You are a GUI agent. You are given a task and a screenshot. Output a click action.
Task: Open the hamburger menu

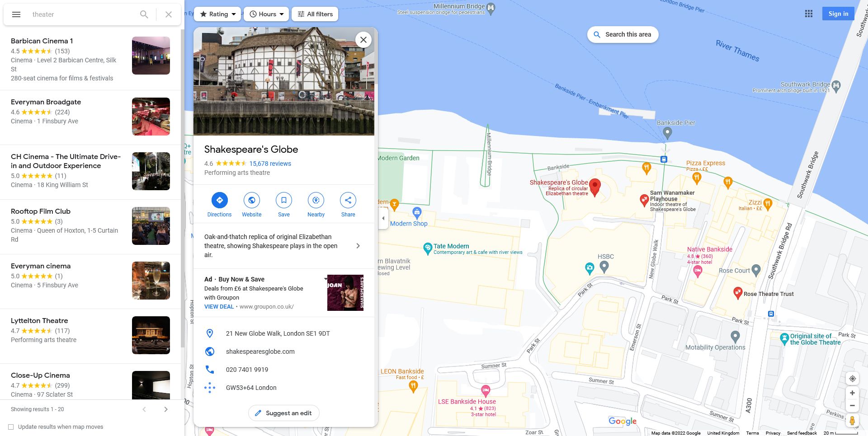(x=16, y=14)
